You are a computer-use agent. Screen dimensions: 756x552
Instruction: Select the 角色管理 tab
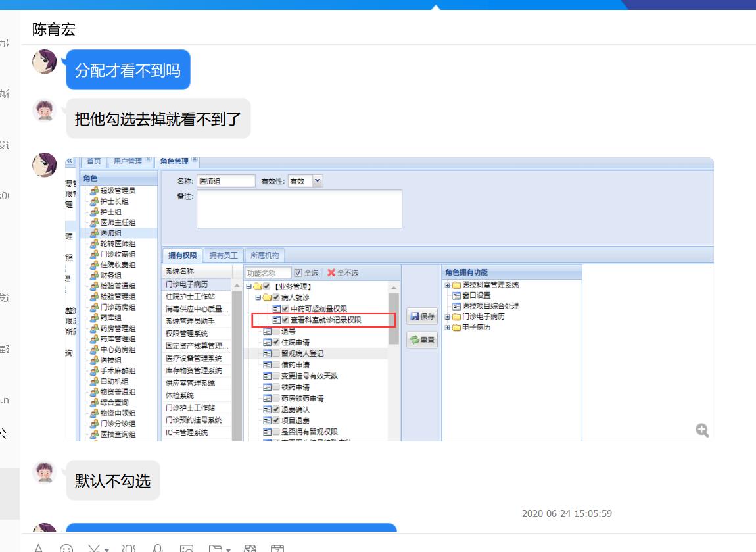[x=174, y=161]
